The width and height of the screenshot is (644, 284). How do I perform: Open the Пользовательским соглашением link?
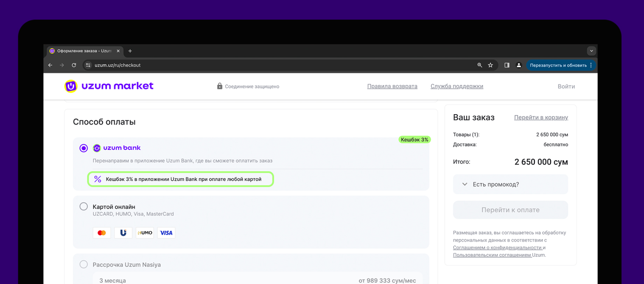click(x=492, y=255)
